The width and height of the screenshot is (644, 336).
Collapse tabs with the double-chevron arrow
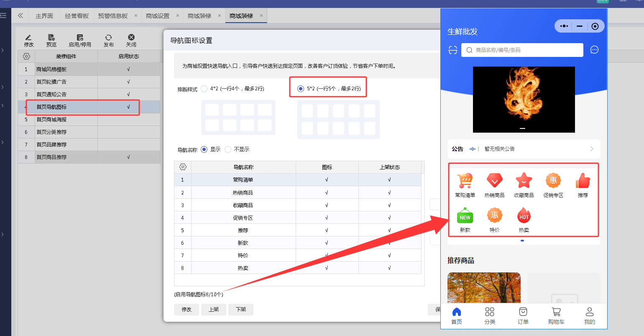[x=20, y=16]
